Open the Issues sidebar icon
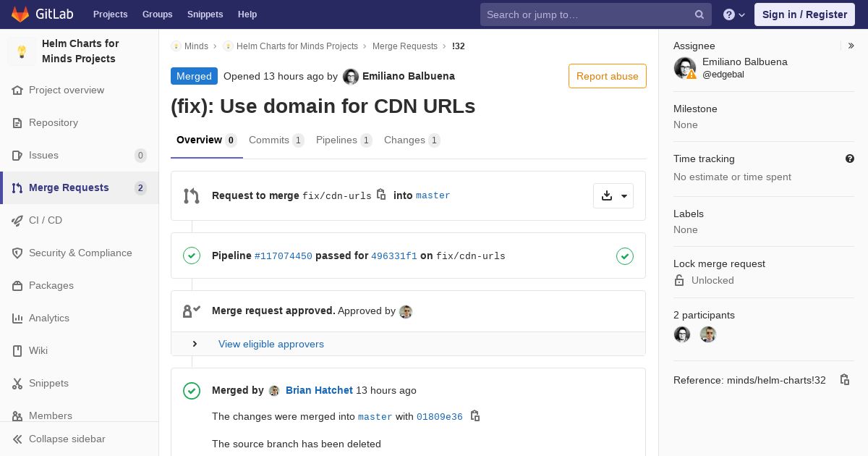 pyautogui.click(x=17, y=156)
